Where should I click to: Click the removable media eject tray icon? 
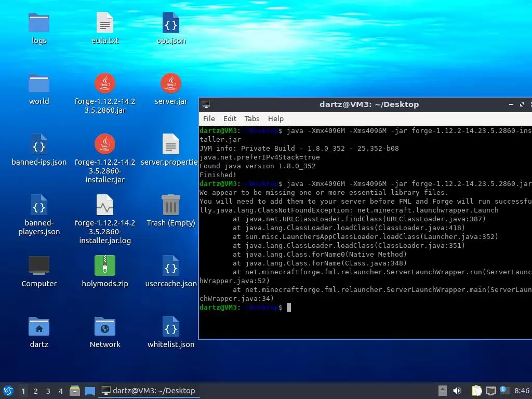pos(443,391)
